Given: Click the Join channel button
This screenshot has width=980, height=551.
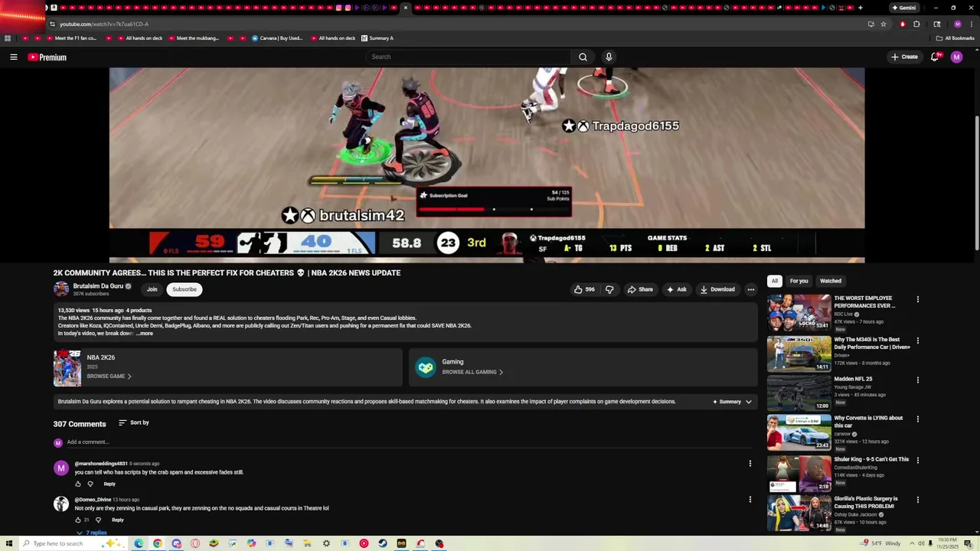Looking at the screenshot, I should (152, 289).
